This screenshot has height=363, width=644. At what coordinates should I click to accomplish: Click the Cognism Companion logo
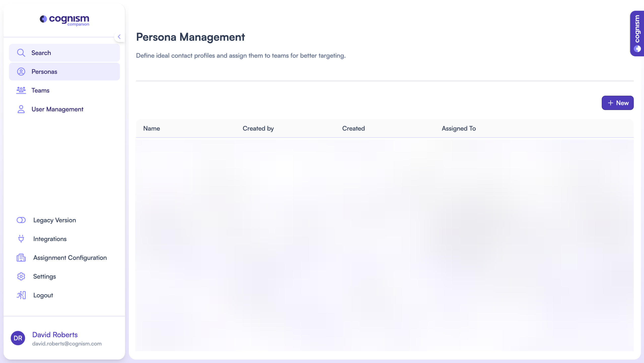click(64, 20)
